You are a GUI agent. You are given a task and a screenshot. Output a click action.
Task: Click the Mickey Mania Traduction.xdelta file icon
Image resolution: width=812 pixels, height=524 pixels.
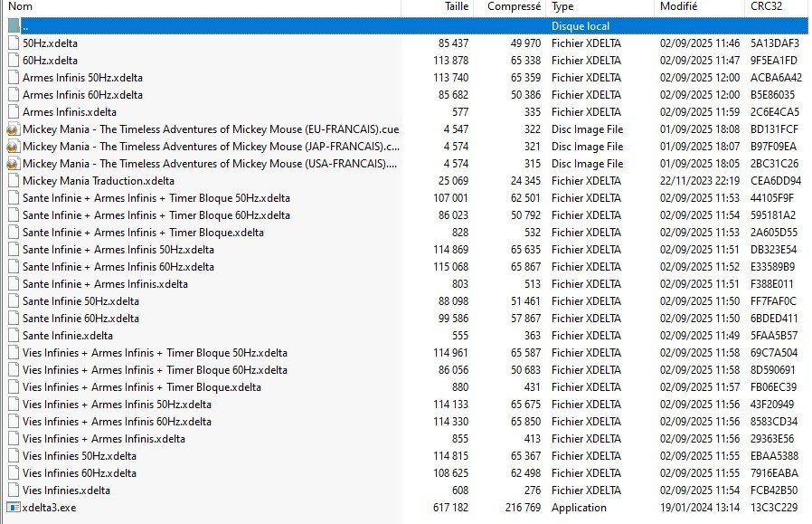[x=13, y=181]
